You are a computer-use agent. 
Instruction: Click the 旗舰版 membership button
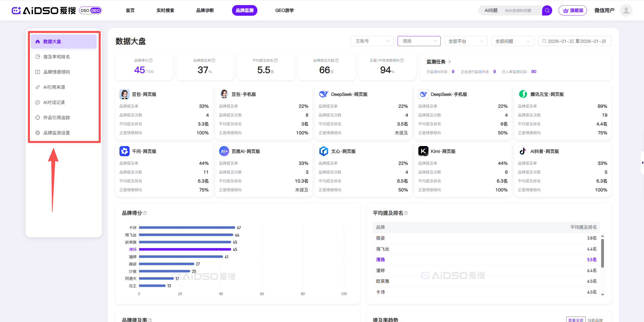tap(573, 10)
